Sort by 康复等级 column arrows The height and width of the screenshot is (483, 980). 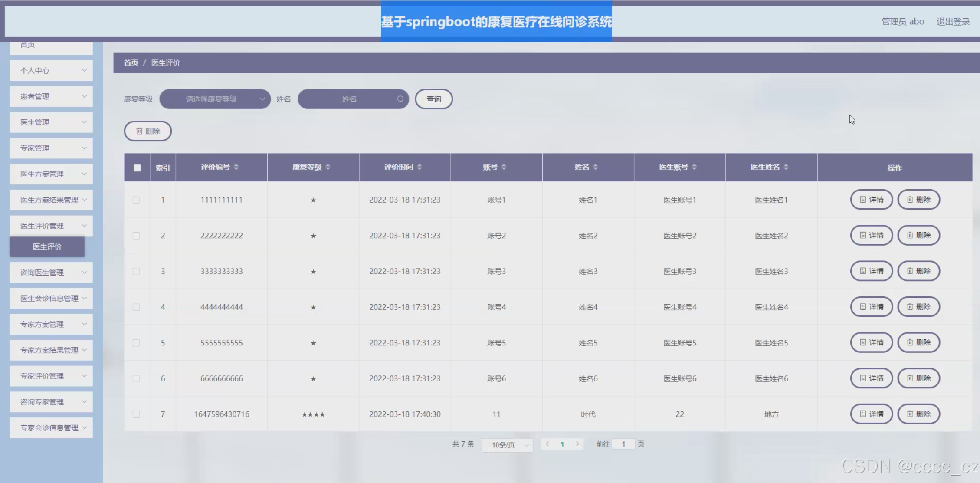pos(328,167)
